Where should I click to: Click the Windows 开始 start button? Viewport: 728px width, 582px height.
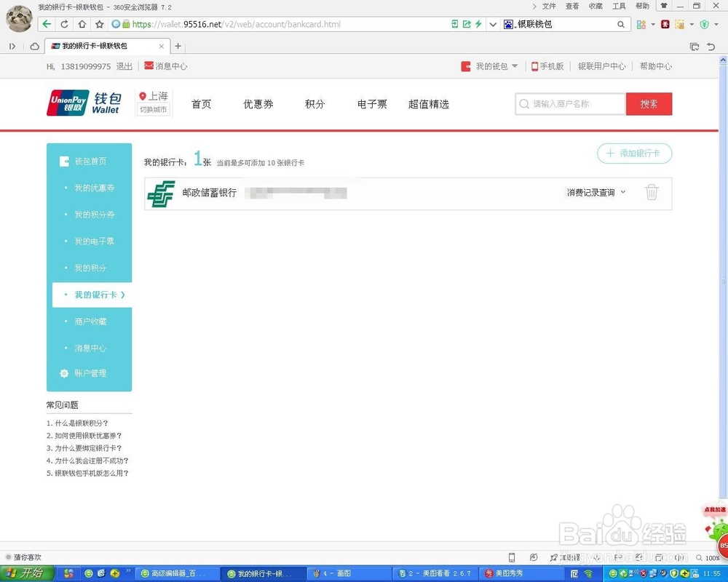coord(28,574)
